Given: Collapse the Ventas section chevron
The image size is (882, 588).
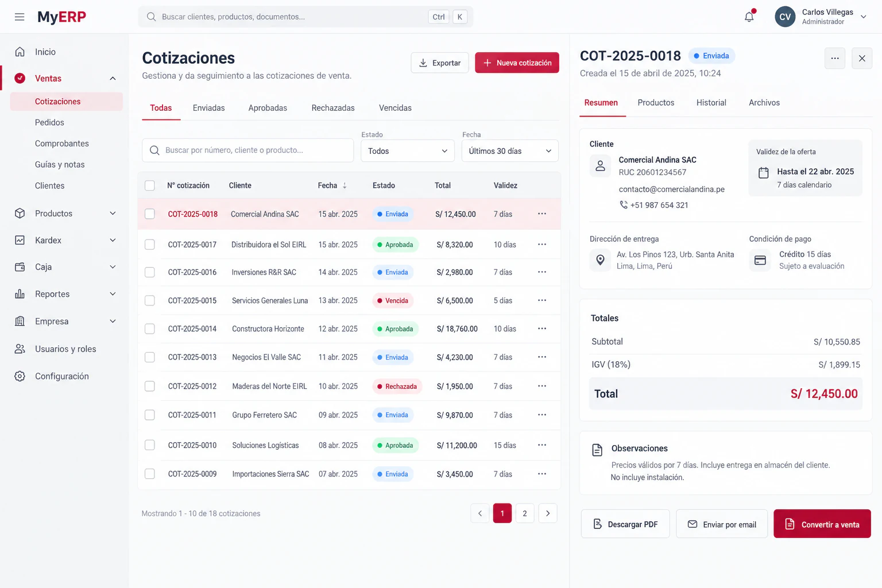Looking at the screenshot, I should coord(113,79).
